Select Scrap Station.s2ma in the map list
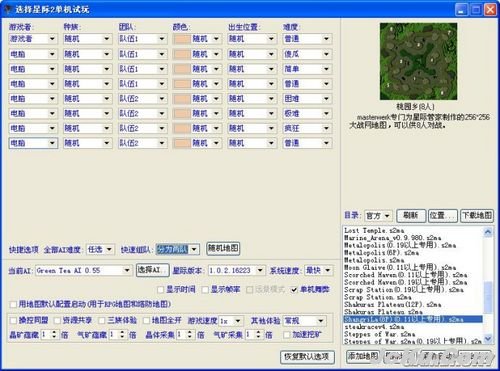This screenshot has width=500, height=371. (377, 297)
